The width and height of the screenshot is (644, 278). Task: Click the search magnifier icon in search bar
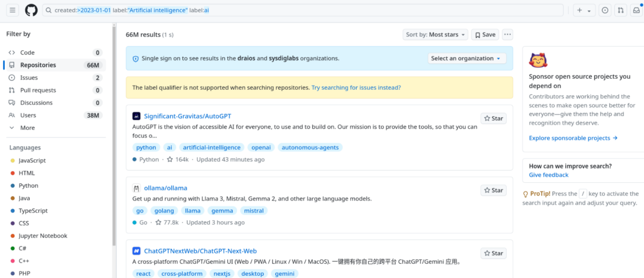[49, 10]
